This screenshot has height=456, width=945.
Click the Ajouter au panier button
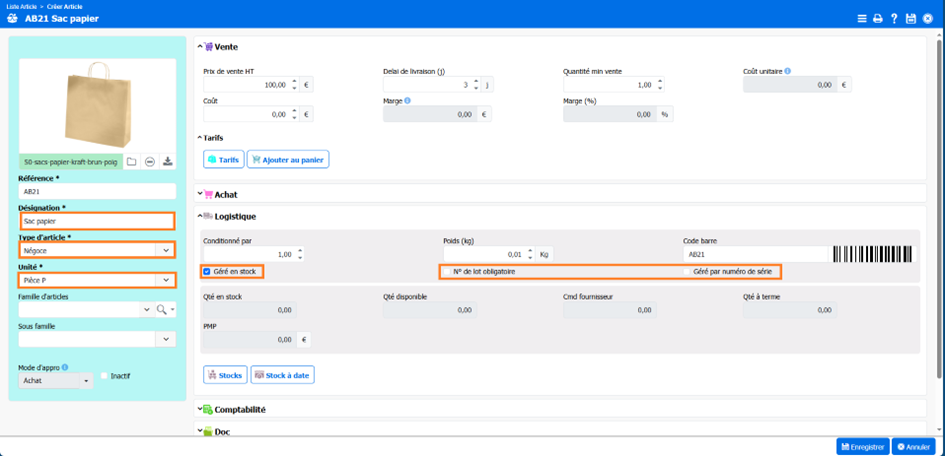[x=288, y=159]
